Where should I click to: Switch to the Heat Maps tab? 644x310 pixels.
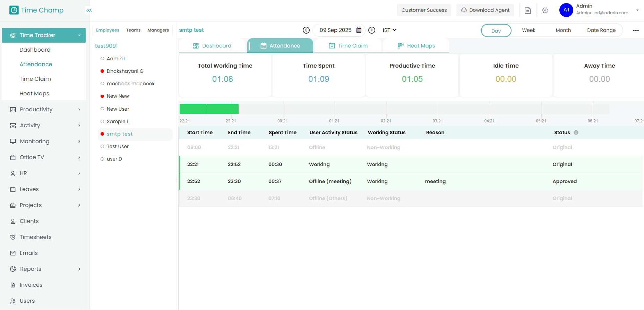416,46
